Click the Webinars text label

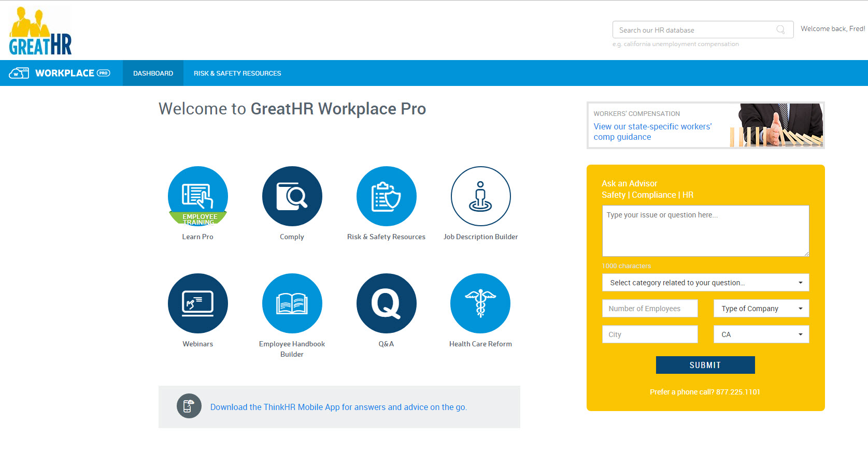tap(198, 344)
